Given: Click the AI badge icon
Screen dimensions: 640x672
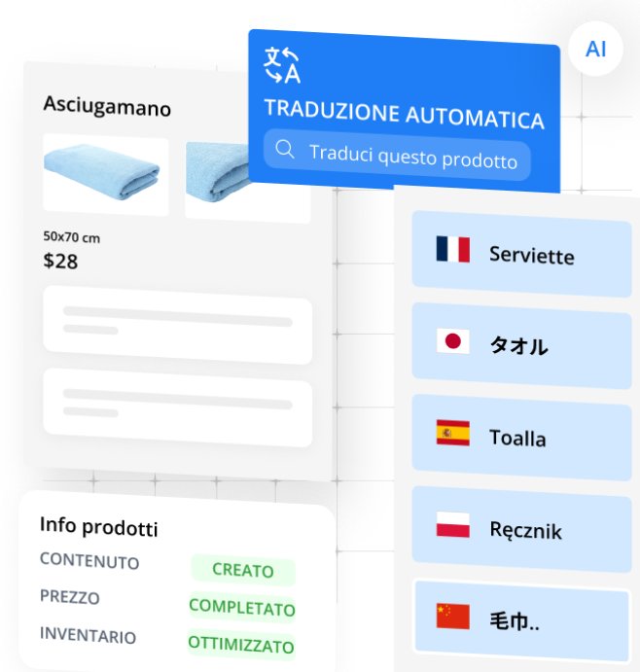Looking at the screenshot, I should click(x=595, y=49).
